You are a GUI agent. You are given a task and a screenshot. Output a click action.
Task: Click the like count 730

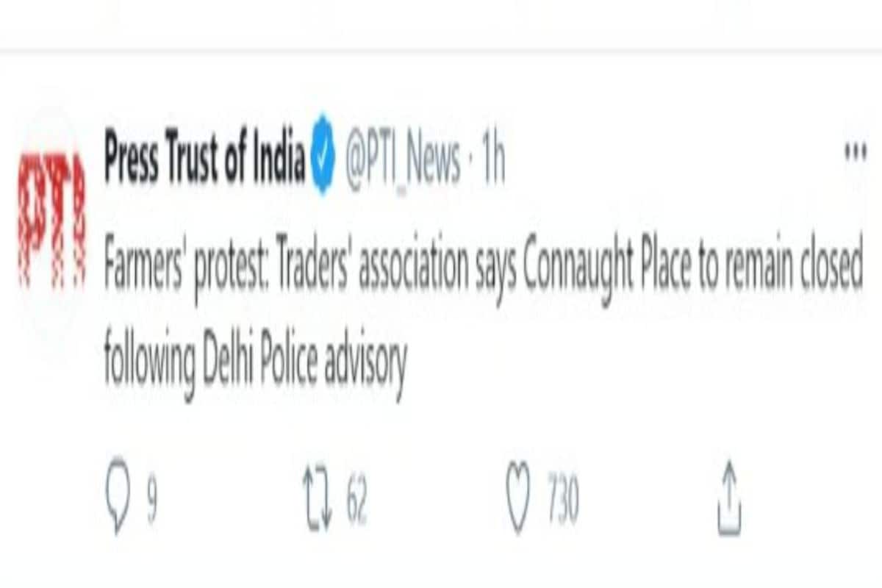pyautogui.click(x=562, y=498)
